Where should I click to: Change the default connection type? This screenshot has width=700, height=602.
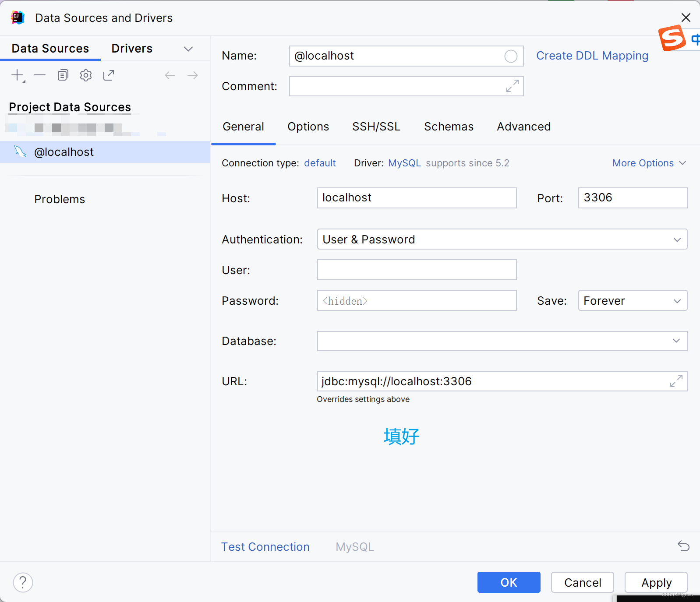click(x=320, y=163)
